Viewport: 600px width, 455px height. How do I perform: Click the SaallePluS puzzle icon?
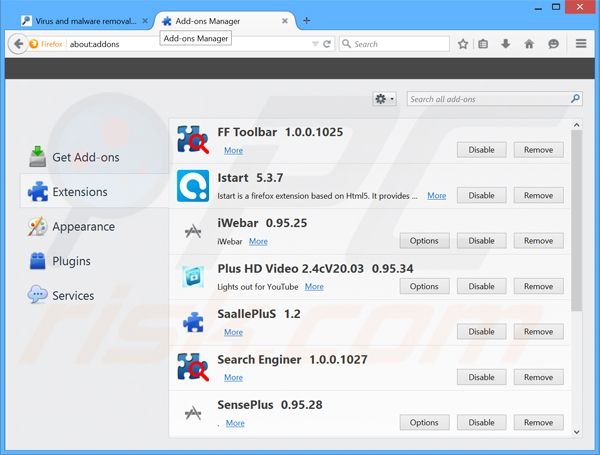[193, 322]
